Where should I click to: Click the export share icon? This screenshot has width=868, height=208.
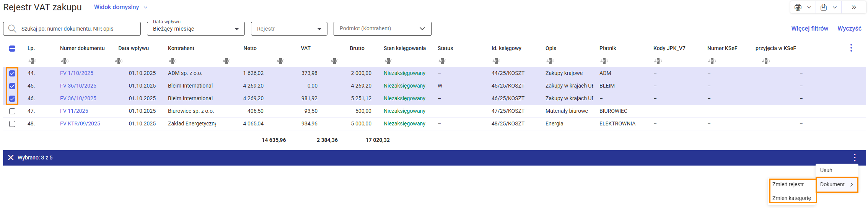tap(824, 7)
